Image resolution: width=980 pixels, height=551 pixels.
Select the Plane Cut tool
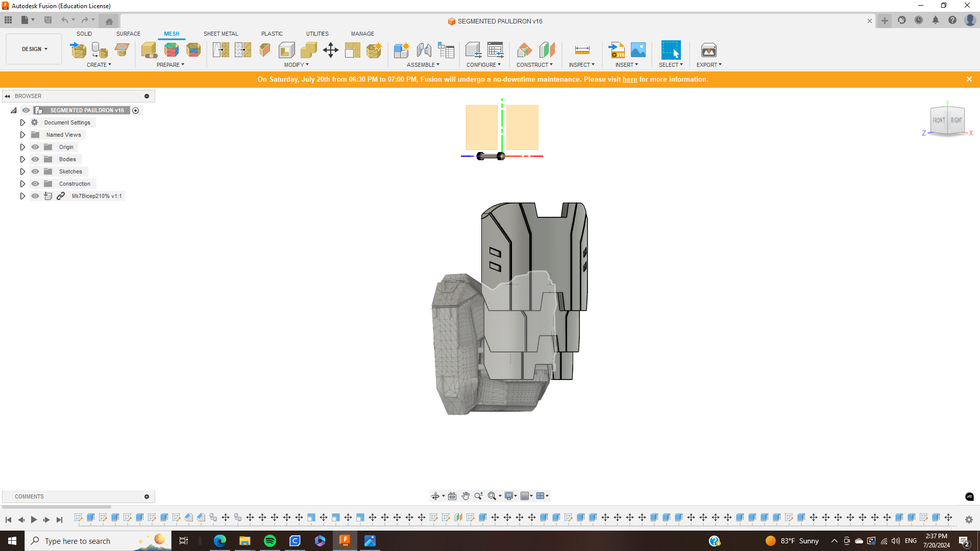[x=265, y=50]
